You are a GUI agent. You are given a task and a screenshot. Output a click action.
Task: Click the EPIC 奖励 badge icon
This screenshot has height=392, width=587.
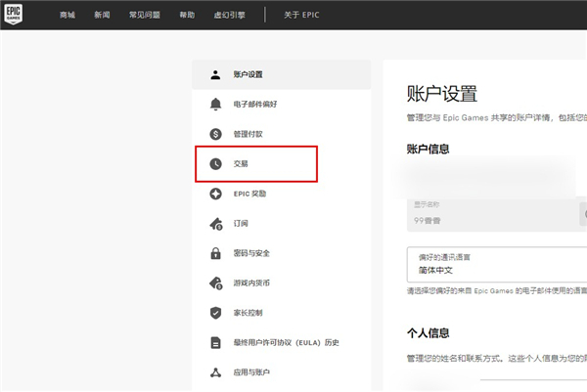pyautogui.click(x=215, y=194)
